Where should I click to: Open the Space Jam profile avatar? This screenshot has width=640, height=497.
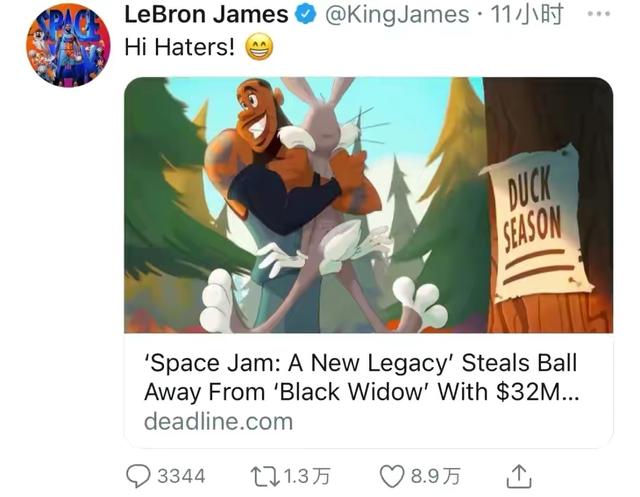pyautogui.click(x=68, y=46)
